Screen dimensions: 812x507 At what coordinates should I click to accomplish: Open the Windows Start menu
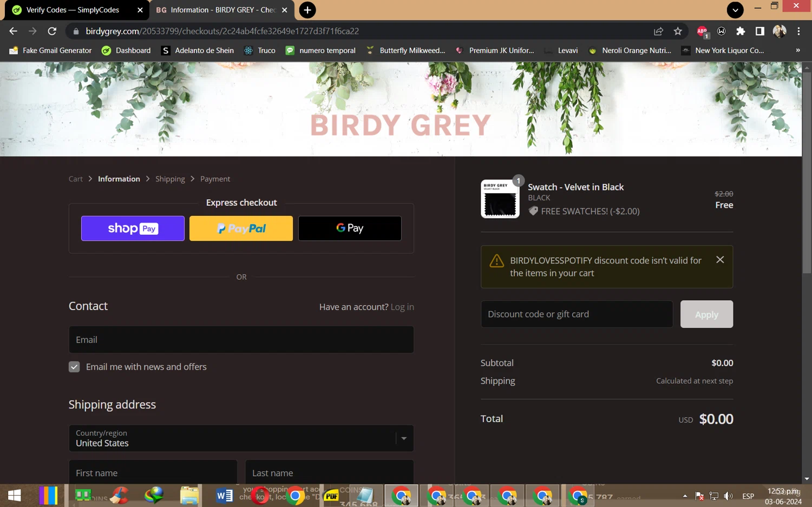[14, 495]
